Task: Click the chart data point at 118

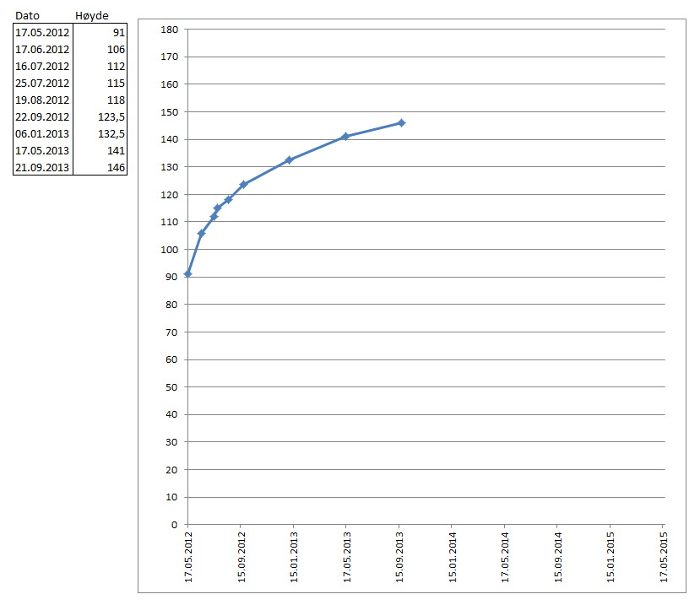Action: point(228,199)
